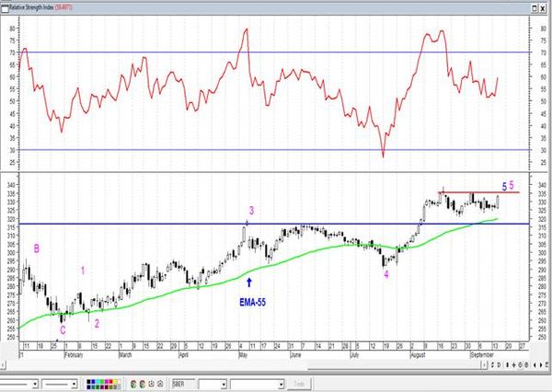The height and width of the screenshot is (392, 552).
Task: Click the second round face icon in bottom toolbar
Action: (x=143, y=384)
